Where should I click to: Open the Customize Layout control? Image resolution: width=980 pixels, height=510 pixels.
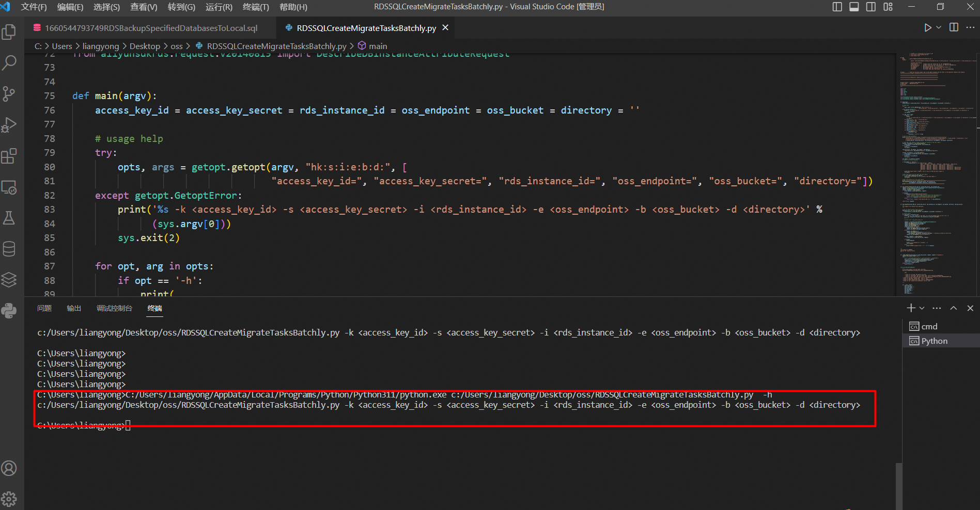(888, 7)
